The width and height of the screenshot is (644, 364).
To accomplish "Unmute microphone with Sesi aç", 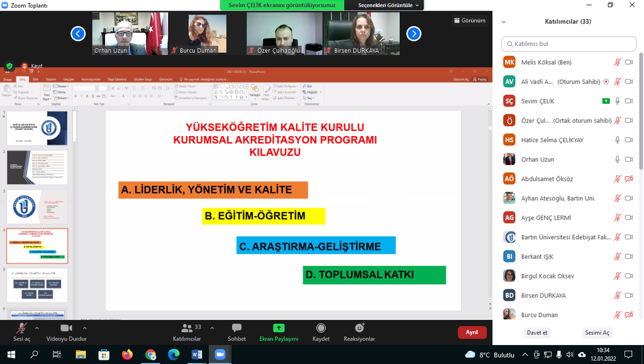I will click(21, 329).
